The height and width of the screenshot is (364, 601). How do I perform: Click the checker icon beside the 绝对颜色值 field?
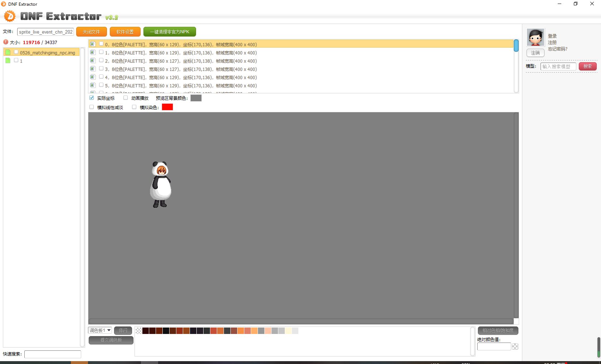pos(515,346)
